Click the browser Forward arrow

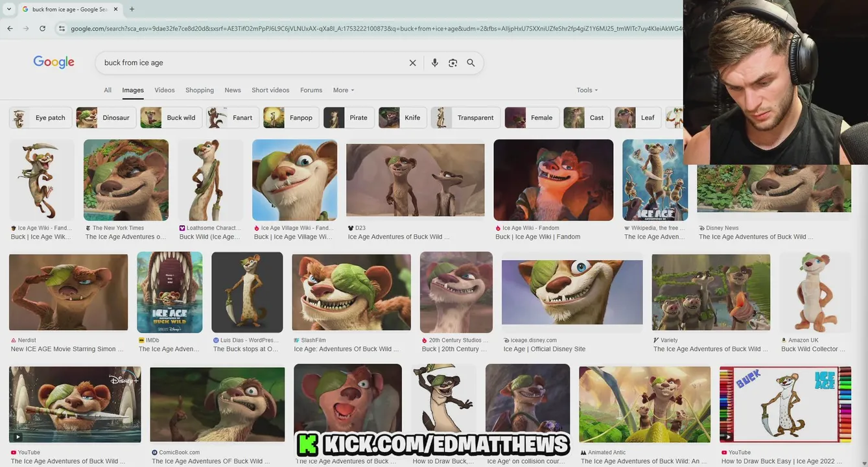coord(26,29)
